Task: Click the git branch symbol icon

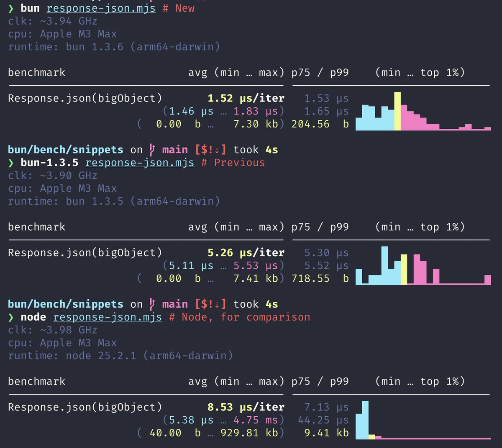Action: click(x=152, y=149)
